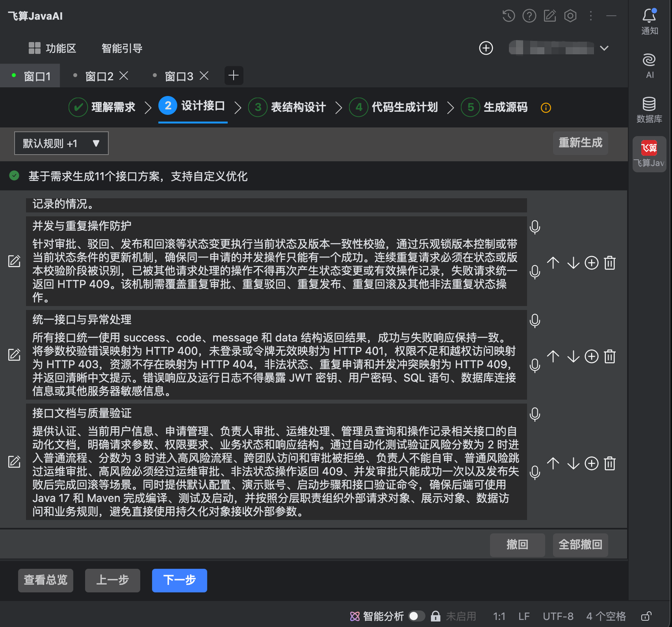Go to step 2 设计接口
Image resolution: width=672 pixels, height=627 pixels.
[192, 106]
